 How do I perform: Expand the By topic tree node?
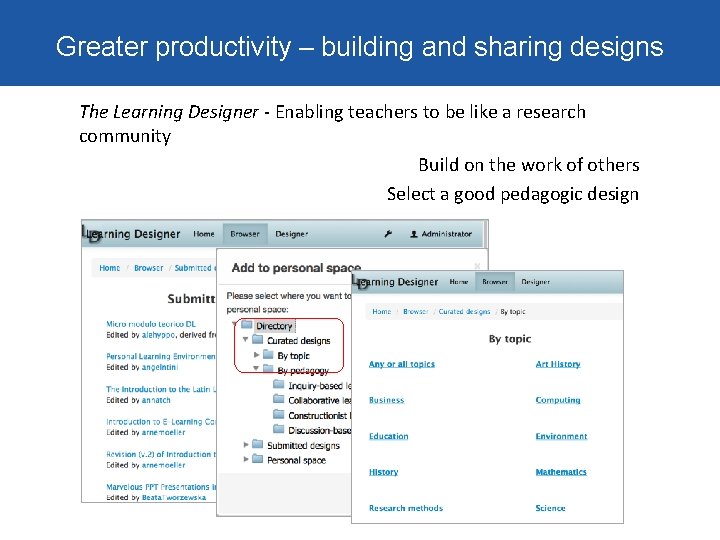pyautogui.click(x=257, y=355)
